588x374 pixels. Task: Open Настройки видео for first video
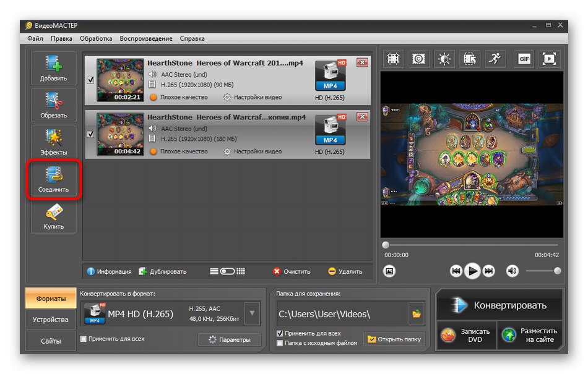click(x=253, y=97)
